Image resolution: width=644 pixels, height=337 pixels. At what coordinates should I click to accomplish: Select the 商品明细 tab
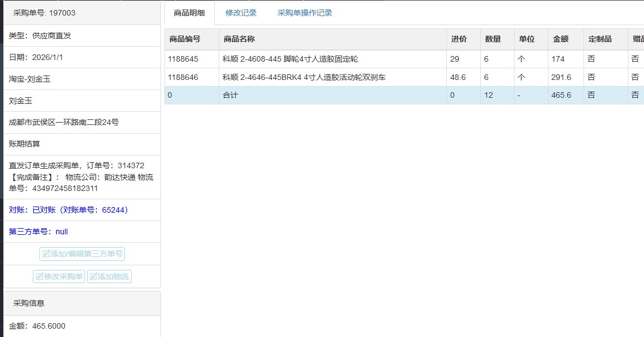coord(189,13)
